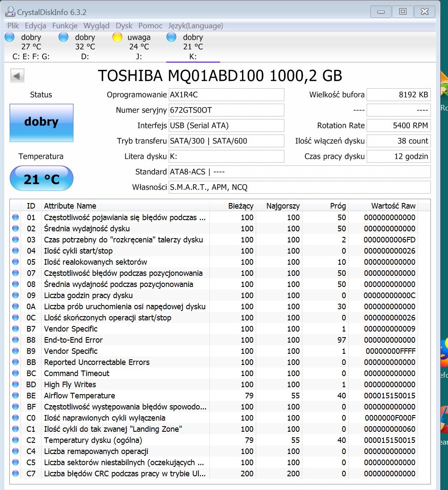Click the status dot for attribute C7
Viewport: 448px width, 490px height.
15,473
